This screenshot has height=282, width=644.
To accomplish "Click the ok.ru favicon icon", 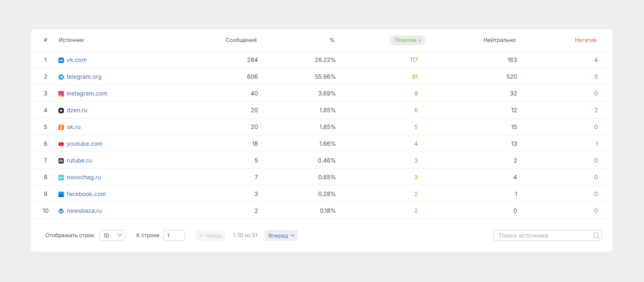I will click(61, 127).
